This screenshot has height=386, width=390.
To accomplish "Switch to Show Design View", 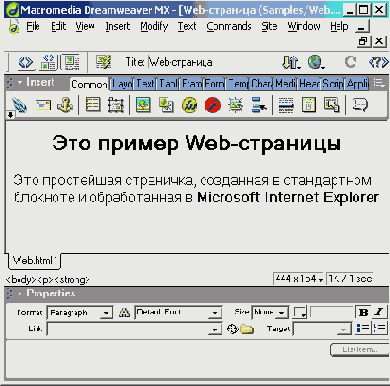I will [71, 62].
